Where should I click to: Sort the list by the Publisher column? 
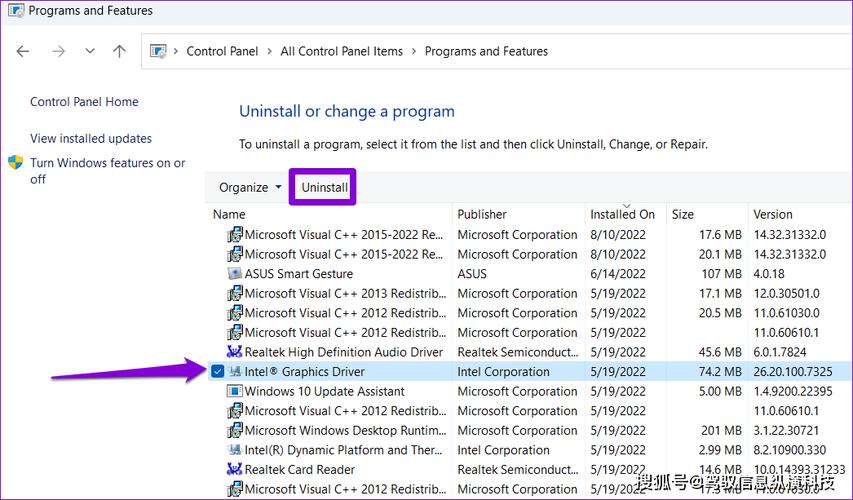point(481,214)
